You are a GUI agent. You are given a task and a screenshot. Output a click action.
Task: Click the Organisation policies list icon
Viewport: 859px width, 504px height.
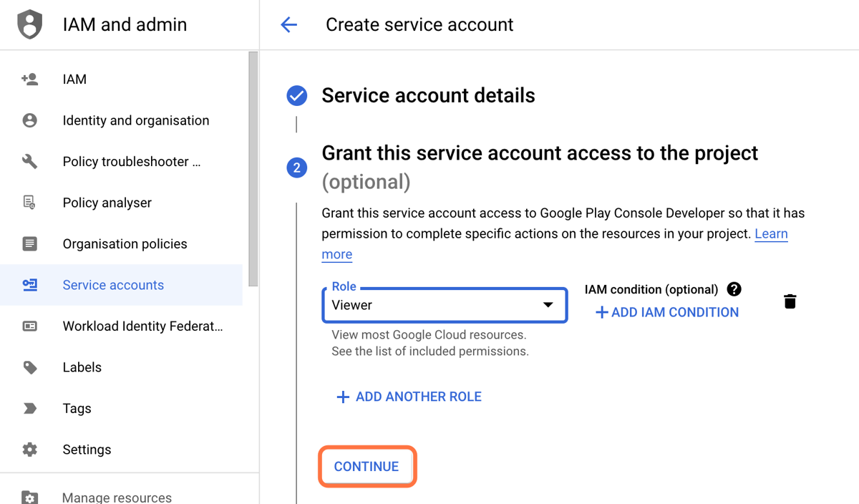pyautogui.click(x=29, y=244)
